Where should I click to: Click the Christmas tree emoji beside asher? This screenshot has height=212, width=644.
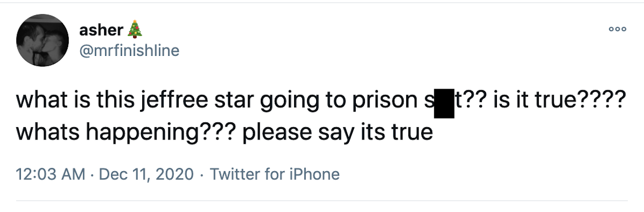point(136,30)
